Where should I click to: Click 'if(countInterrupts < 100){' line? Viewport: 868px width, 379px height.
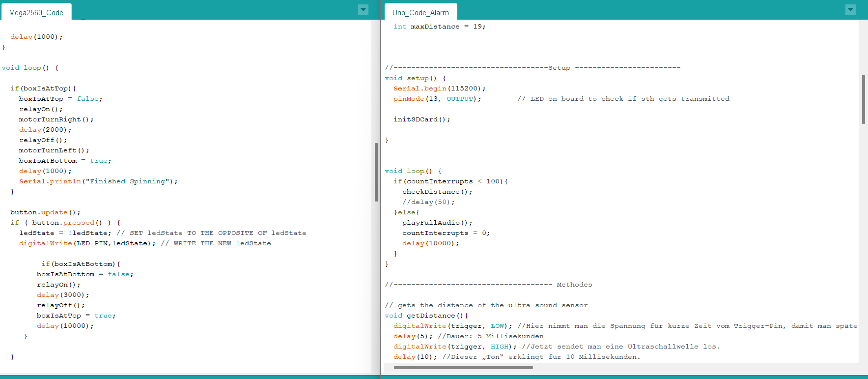point(450,181)
